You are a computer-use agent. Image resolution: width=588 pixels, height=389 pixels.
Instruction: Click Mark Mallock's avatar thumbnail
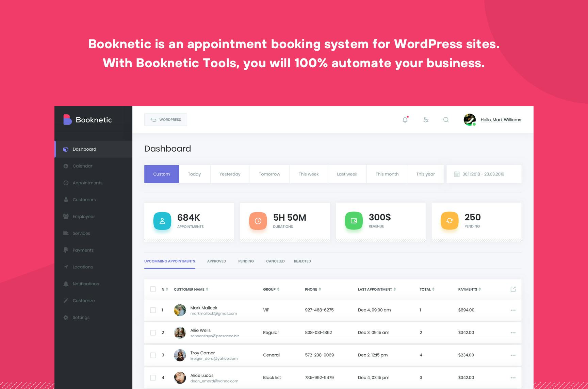(x=180, y=310)
